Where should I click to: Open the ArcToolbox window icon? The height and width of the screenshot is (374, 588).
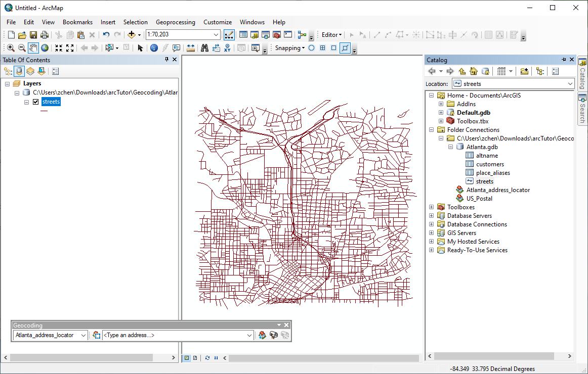(277, 35)
